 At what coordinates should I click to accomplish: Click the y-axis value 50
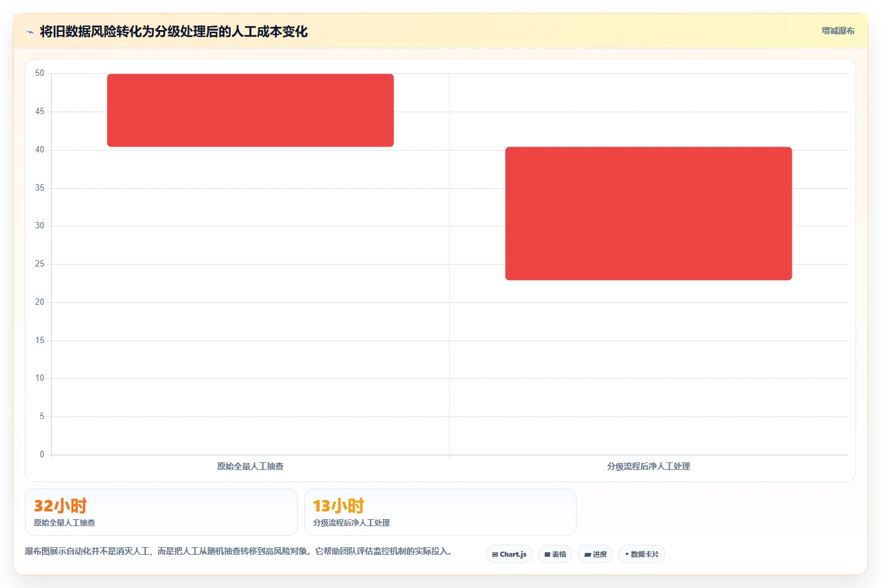click(x=40, y=73)
